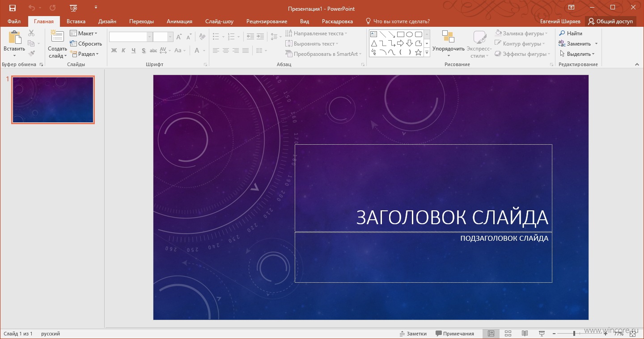Click the Cut scissors icon
The width and height of the screenshot is (644, 339).
click(31, 33)
